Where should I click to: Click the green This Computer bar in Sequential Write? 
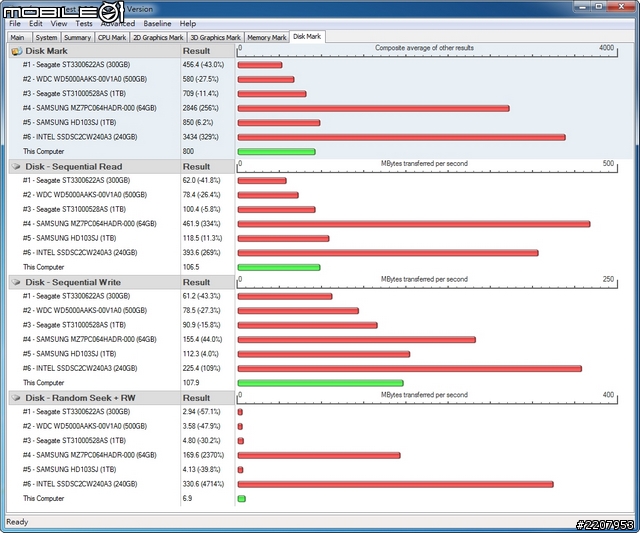click(320, 383)
